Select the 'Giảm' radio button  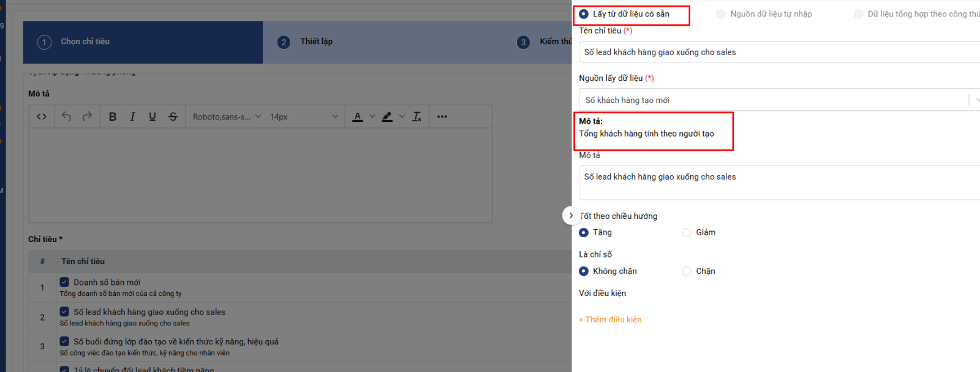[687, 232]
